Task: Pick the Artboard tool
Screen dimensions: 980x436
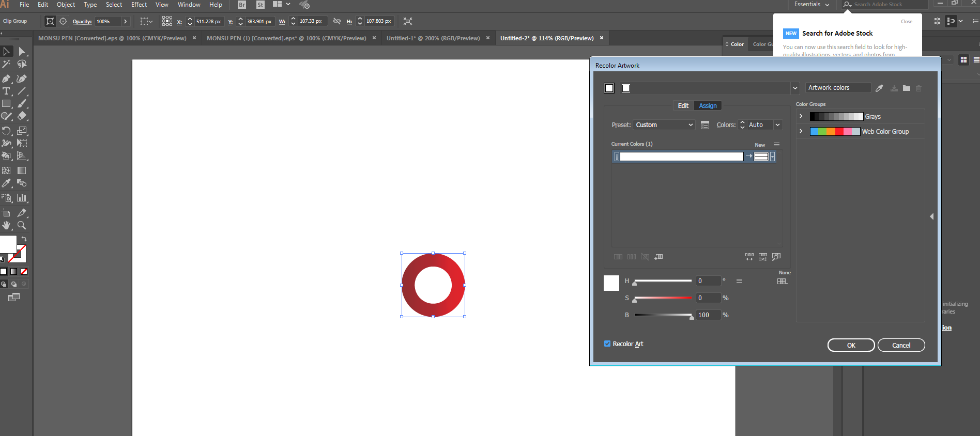Action: (6, 213)
